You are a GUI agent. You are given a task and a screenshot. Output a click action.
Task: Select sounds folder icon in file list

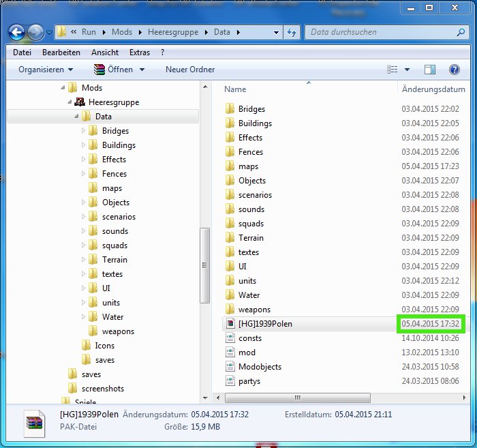[230, 209]
